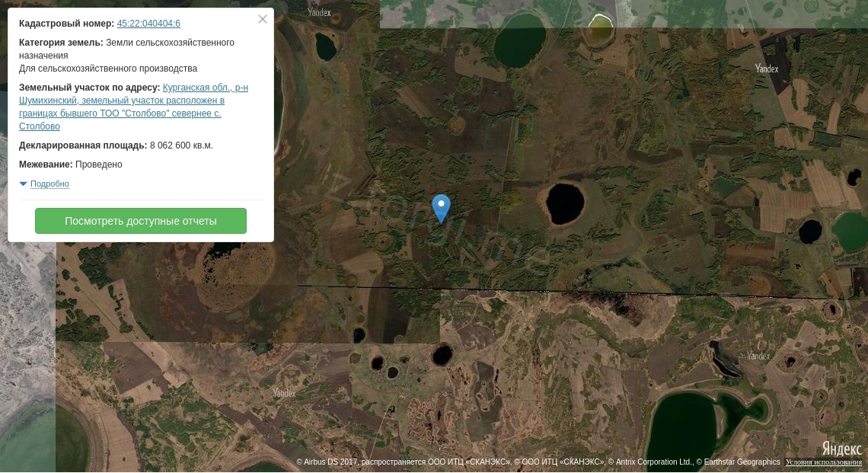Screen dimensions: 868x473
Task: Open the Условия использования link
Action: pyautogui.click(x=824, y=462)
